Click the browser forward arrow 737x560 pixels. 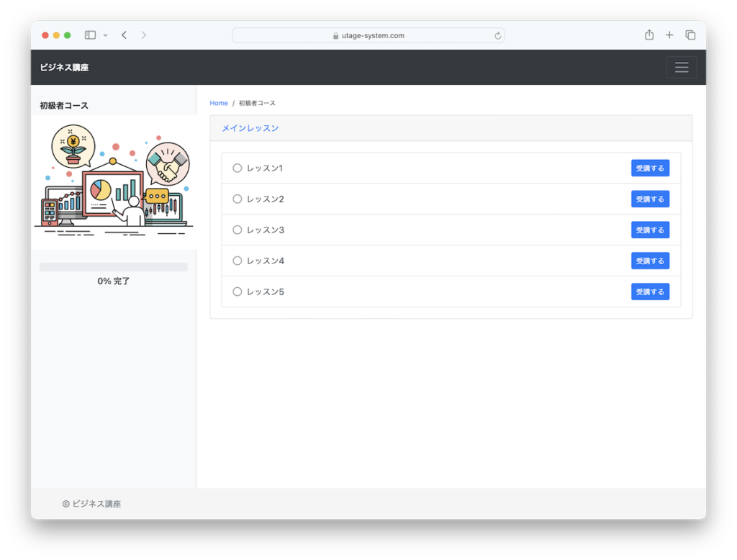click(x=143, y=35)
